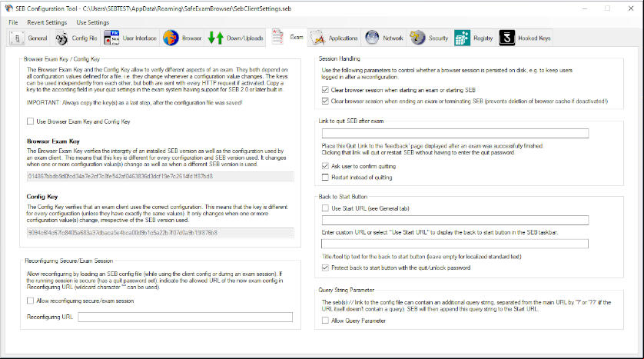Focus the custom back to start URL field
Image resolution: width=644 pixels, height=359 pixels.
tap(455, 220)
